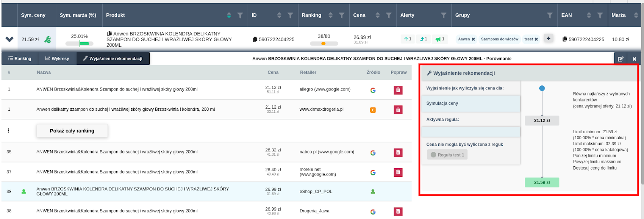Viewport: 644px width, 219px height.
Task: Open filter for the Cena column
Action: point(389,15)
